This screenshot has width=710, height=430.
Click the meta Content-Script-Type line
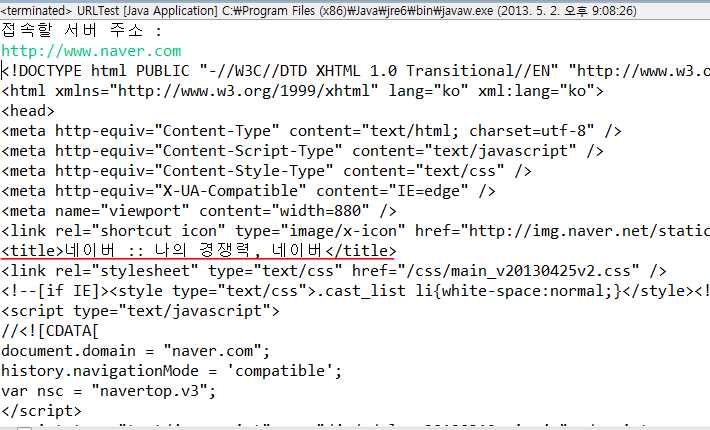tap(302, 151)
